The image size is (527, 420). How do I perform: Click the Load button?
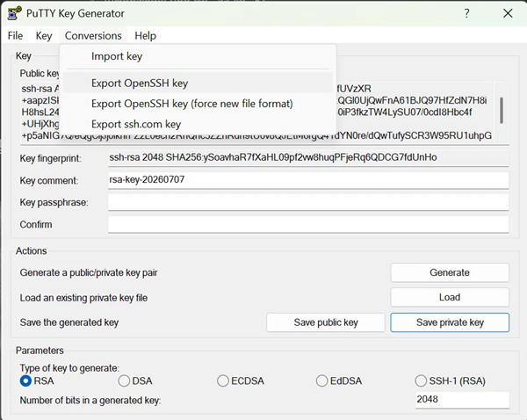point(450,297)
